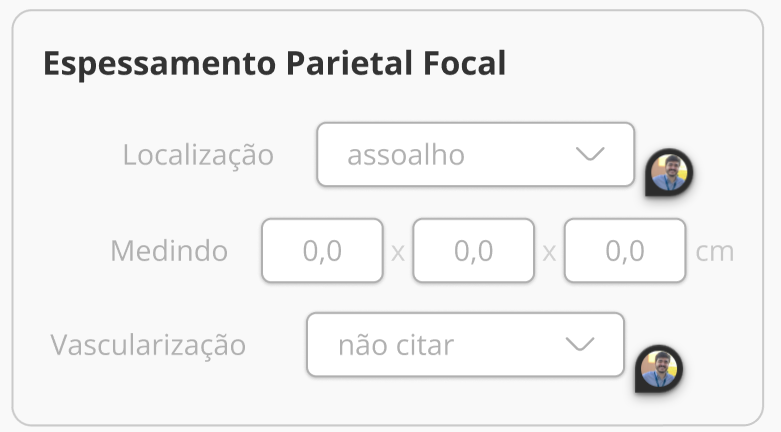Click the avatar comment bubble beside Localização
Viewport: 781px width, 432px height.
(669, 173)
